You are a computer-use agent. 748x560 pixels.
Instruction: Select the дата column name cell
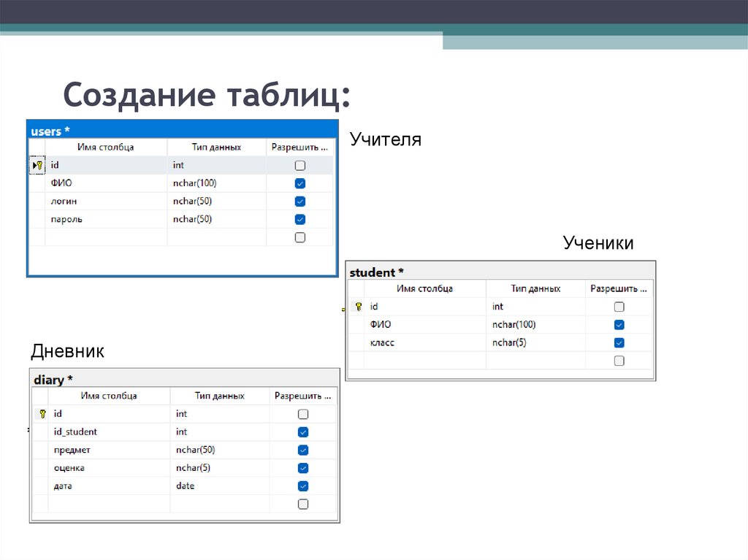(x=109, y=486)
